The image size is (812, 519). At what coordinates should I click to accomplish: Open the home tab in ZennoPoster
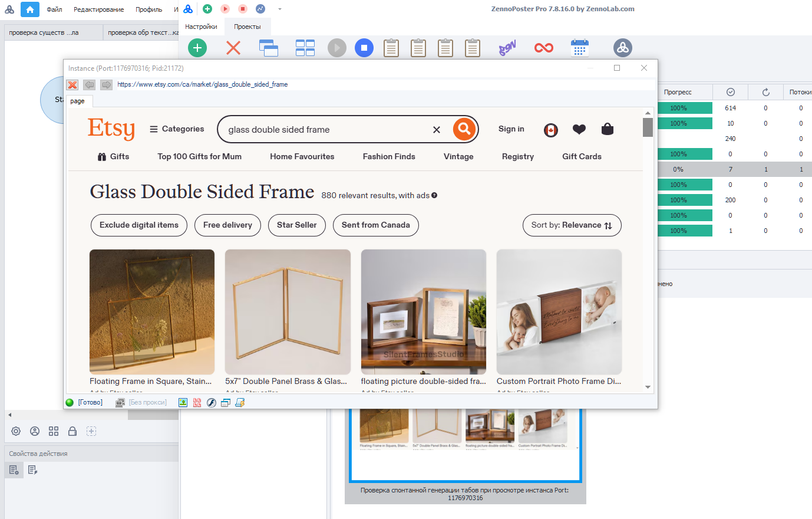30,9
